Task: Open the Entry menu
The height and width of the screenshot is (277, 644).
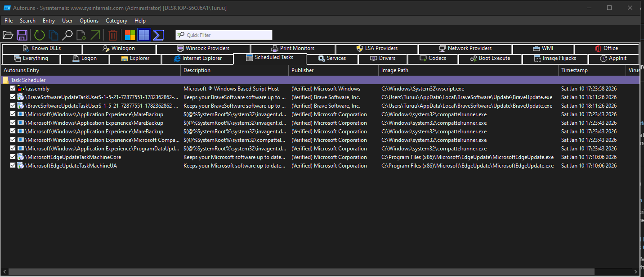Action: (x=49, y=21)
